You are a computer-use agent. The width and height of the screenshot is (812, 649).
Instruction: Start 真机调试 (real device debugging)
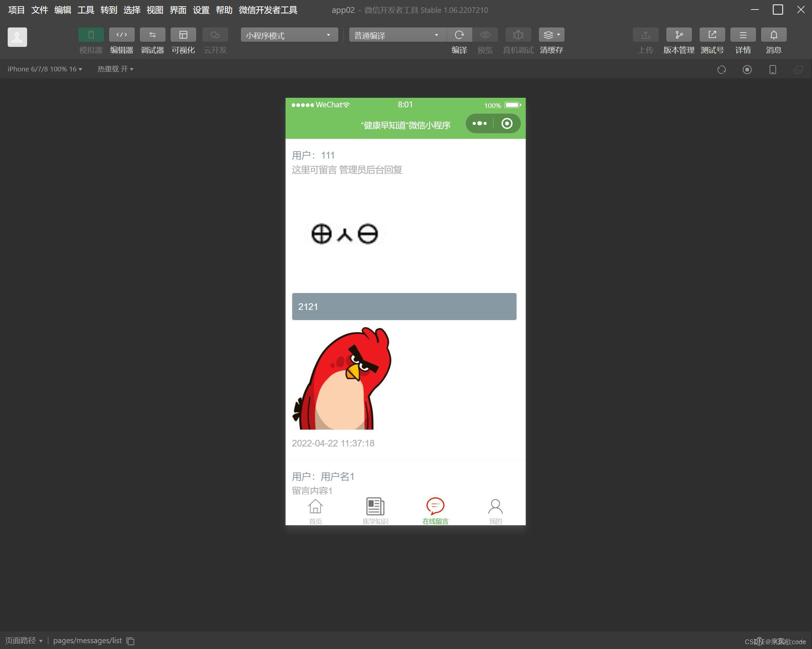pyautogui.click(x=518, y=34)
